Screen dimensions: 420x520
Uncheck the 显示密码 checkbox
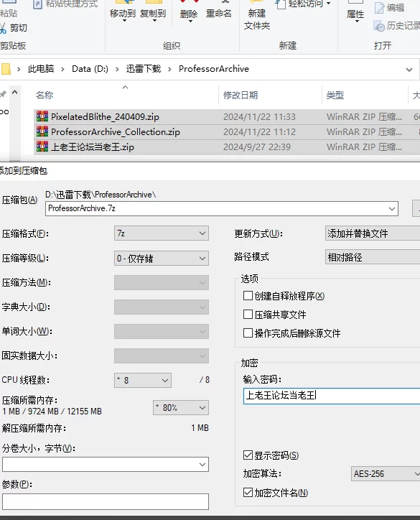click(x=248, y=455)
